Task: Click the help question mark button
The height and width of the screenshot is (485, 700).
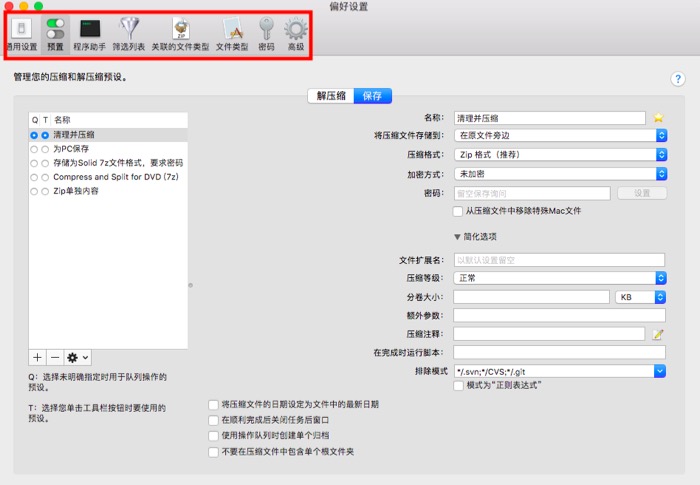Action: pyautogui.click(x=678, y=79)
